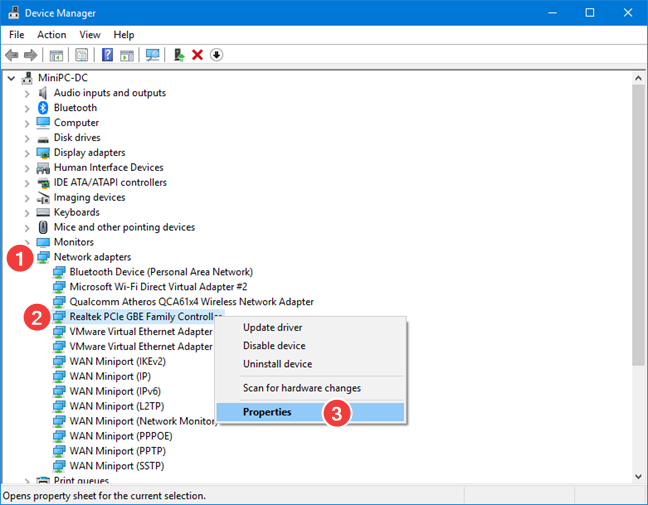This screenshot has height=505, width=648.
Task: Click the Back arrow toolbar icon
Action: point(11,55)
